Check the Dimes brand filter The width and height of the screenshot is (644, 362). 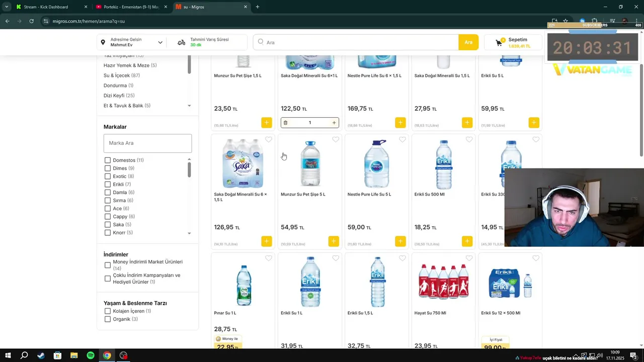pos(108,168)
